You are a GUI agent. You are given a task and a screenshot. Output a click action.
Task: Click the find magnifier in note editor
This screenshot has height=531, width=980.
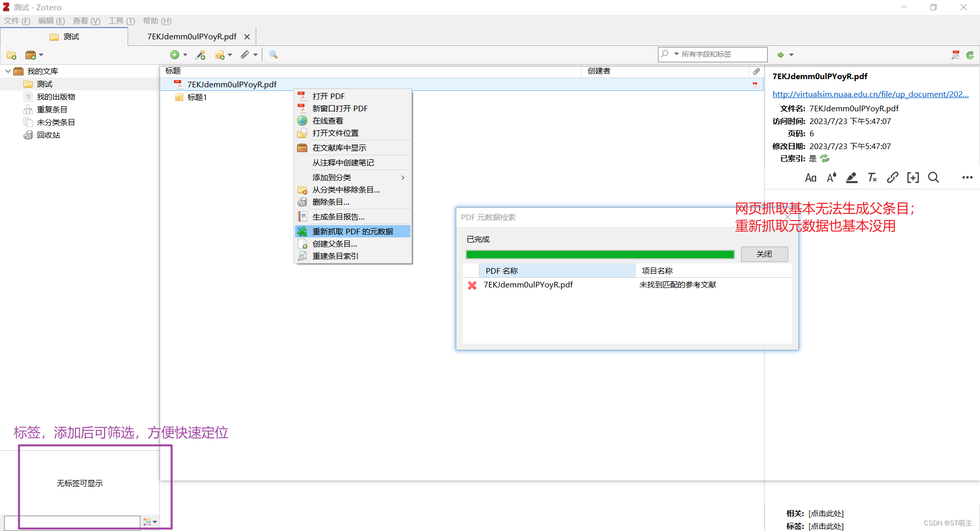(934, 178)
